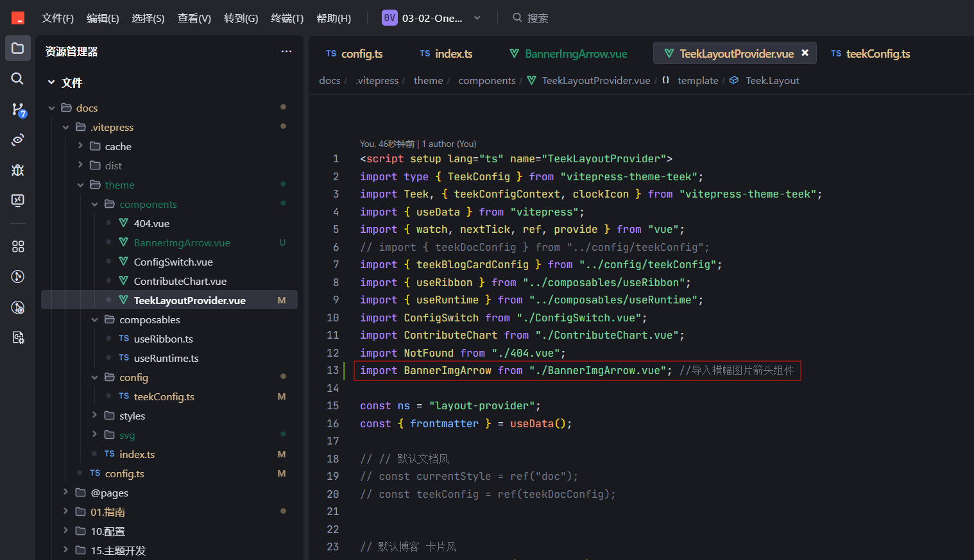Viewport: 974px width, 560px height.
Task: Expand the 15.主题开发 folder
Action: click(x=65, y=550)
